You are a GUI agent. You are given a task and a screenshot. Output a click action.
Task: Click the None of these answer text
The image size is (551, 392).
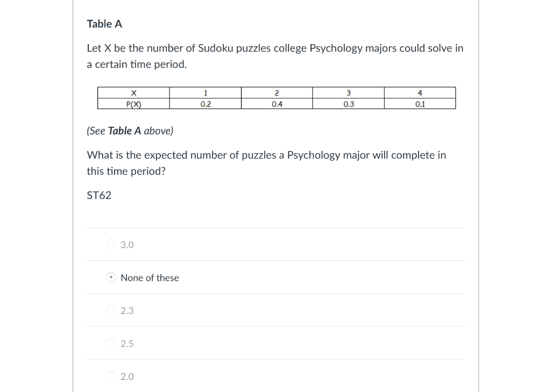pyautogui.click(x=150, y=277)
